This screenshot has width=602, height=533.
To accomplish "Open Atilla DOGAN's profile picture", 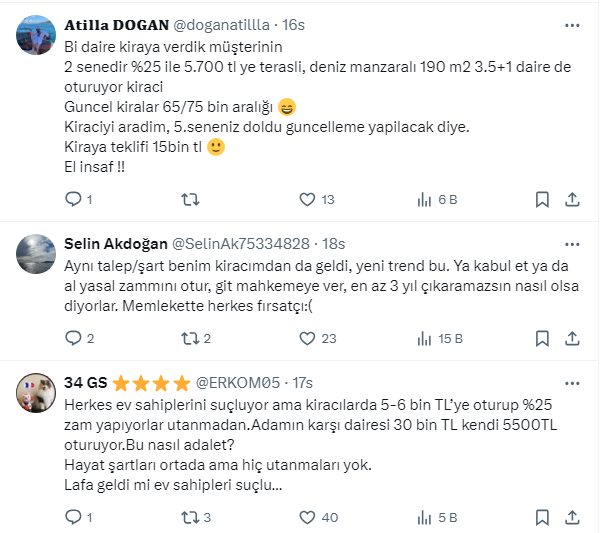I will click(37, 35).
